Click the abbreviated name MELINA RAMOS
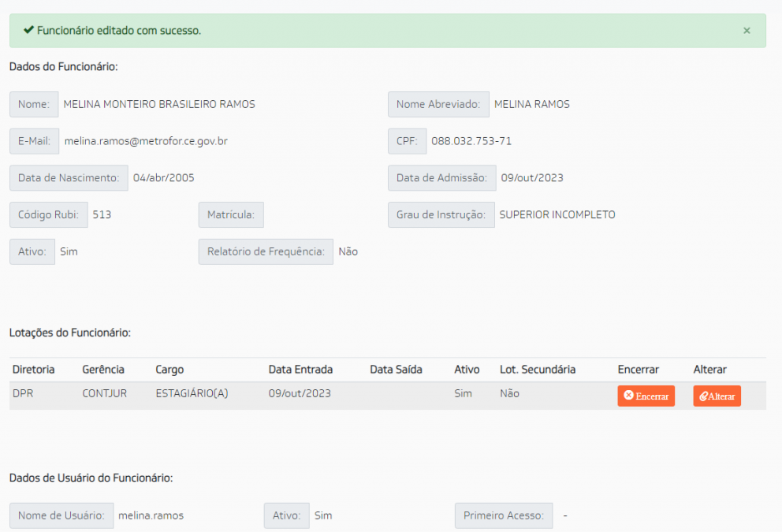Screen dimensions: 782x532 pyautogui.click(x=531, y=104)
